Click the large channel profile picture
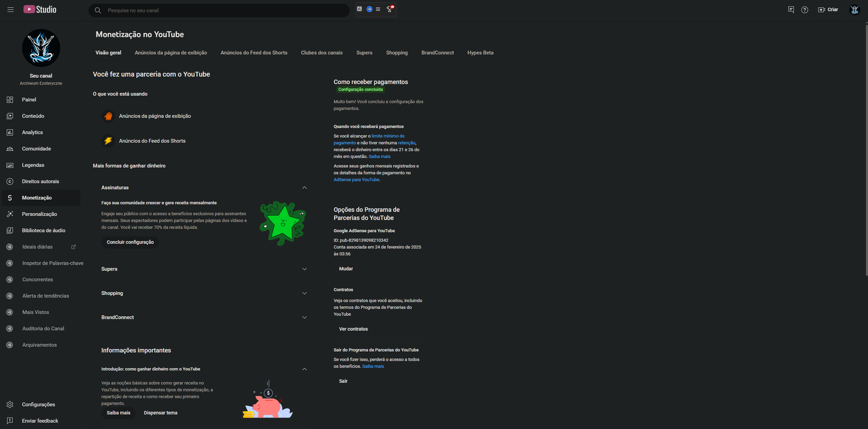The width and height of the screenshot is (868, 429). pos(41,48)
